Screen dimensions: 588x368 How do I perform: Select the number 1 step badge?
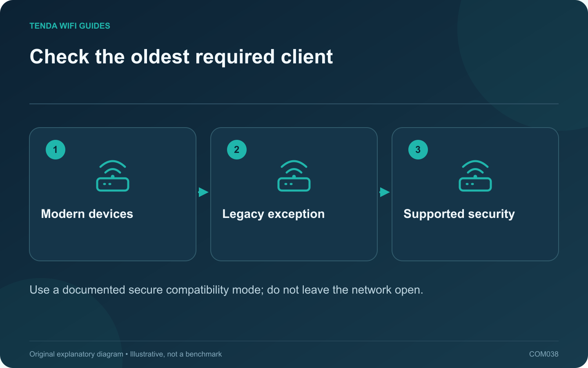coord(56,150)
